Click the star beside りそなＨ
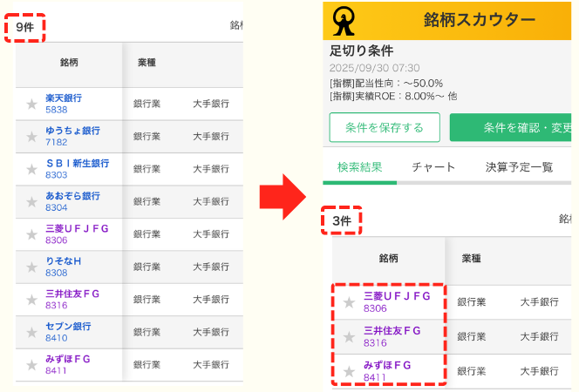The image size is (579, 392). [31, 267]
